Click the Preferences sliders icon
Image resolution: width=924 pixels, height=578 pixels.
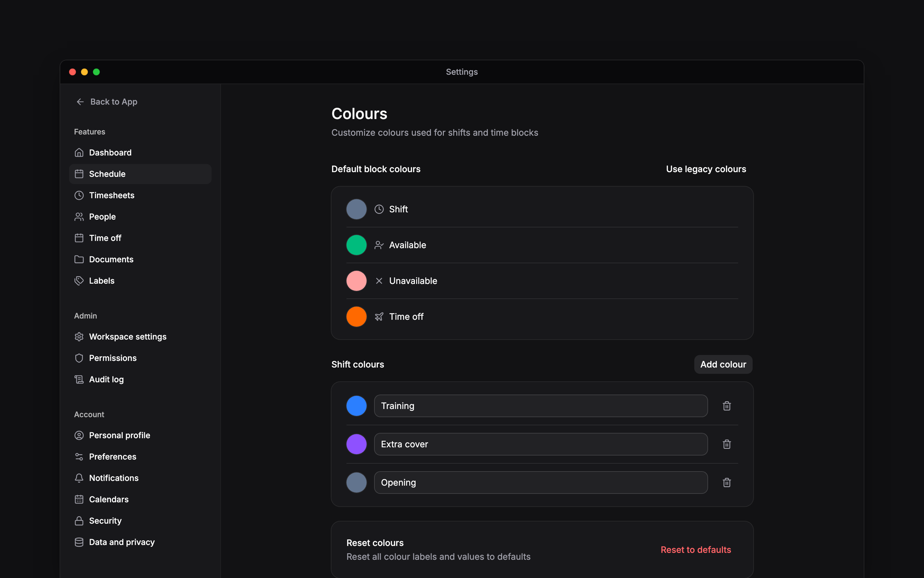79,457
